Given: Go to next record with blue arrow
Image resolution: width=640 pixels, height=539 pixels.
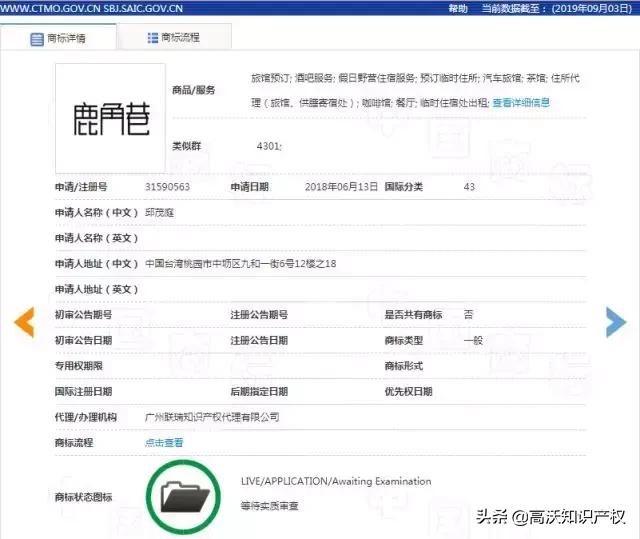Looking at the screenshot, I should click(x=616, y=322).
